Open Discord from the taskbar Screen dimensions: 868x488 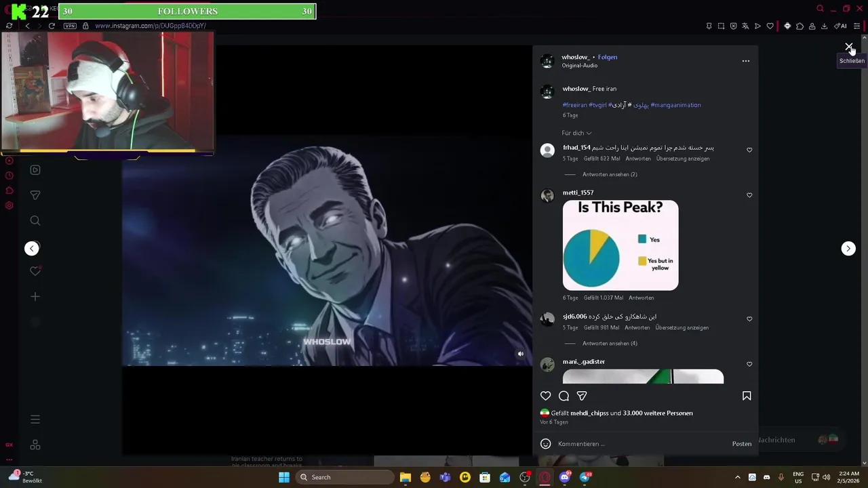point(565,477)
